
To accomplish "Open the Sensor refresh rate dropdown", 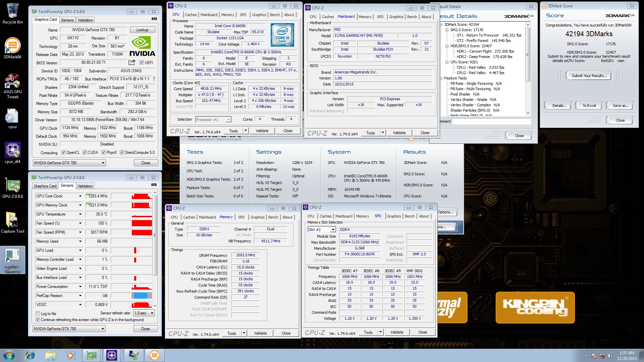I will [144, 313].
